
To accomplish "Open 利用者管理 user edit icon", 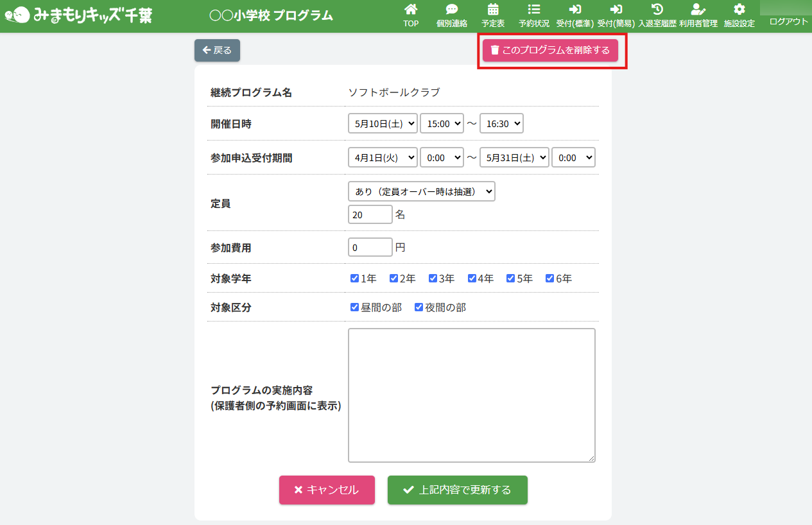I will [x=698, y=10].
